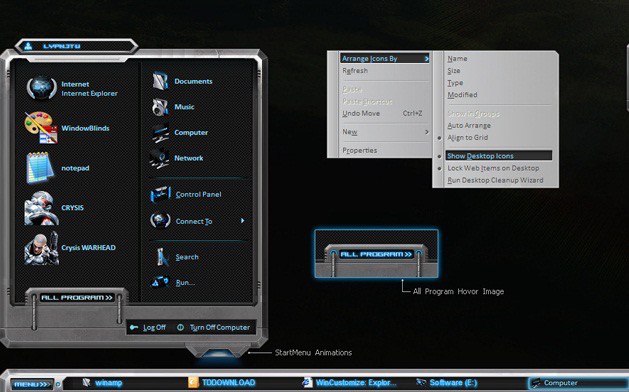Open the Documents folder icon
Screen dimensions: 629x392
[x=160, y=81]
